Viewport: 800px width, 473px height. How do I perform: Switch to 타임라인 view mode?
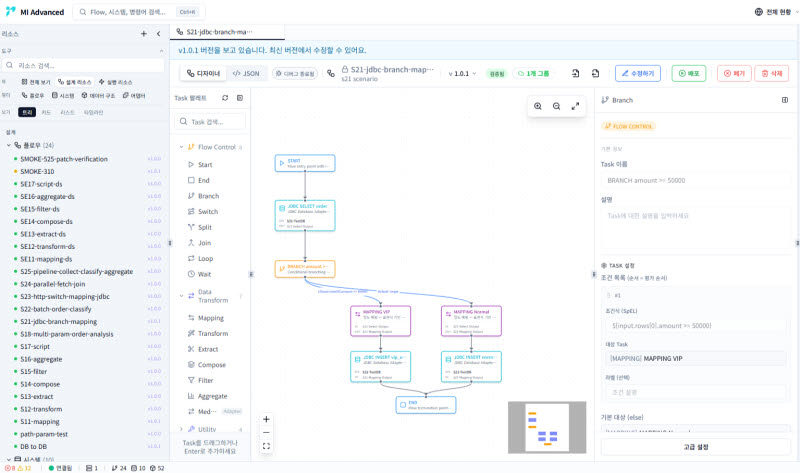(93, 112)
